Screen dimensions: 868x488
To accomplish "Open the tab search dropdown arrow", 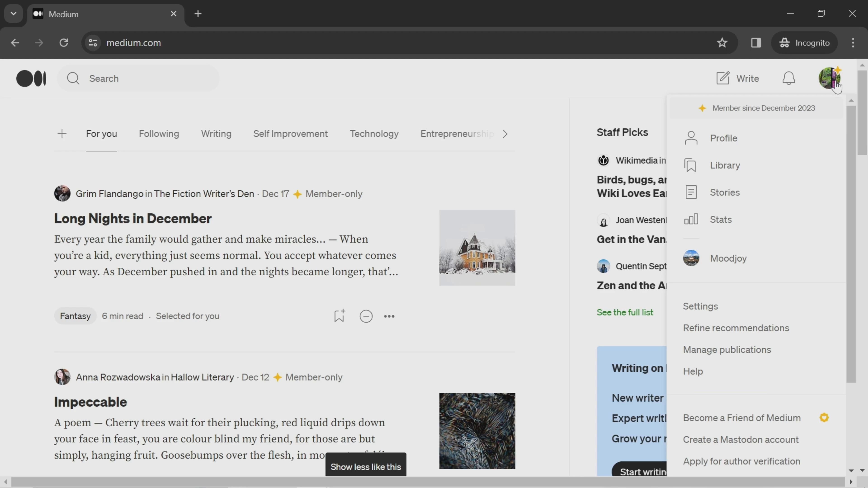I will [x=14, y=14].
